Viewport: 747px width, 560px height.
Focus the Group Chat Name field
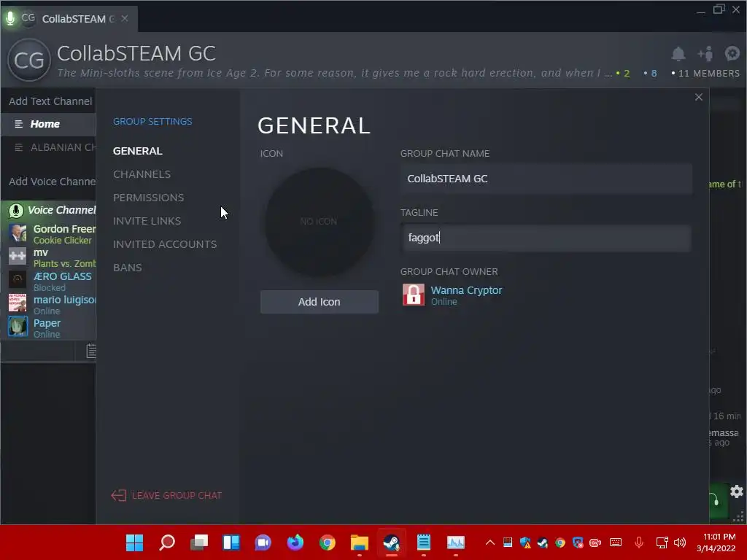click(x=546, y=179)
